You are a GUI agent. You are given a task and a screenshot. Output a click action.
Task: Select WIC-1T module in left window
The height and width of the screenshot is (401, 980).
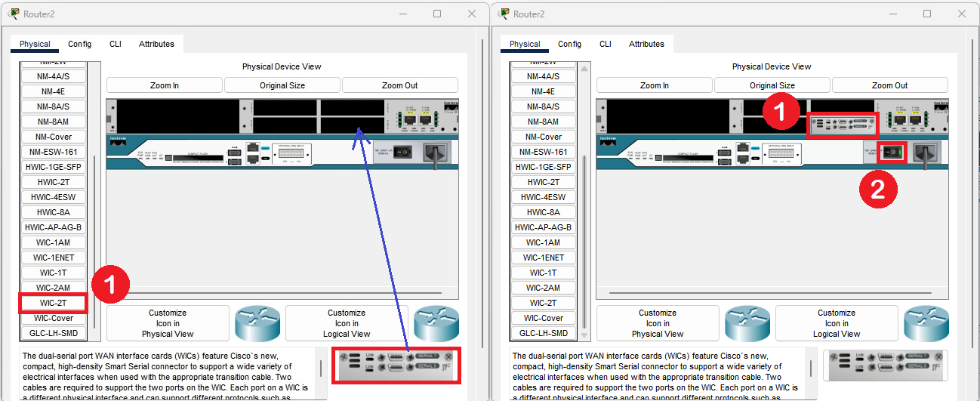[54, 273]
